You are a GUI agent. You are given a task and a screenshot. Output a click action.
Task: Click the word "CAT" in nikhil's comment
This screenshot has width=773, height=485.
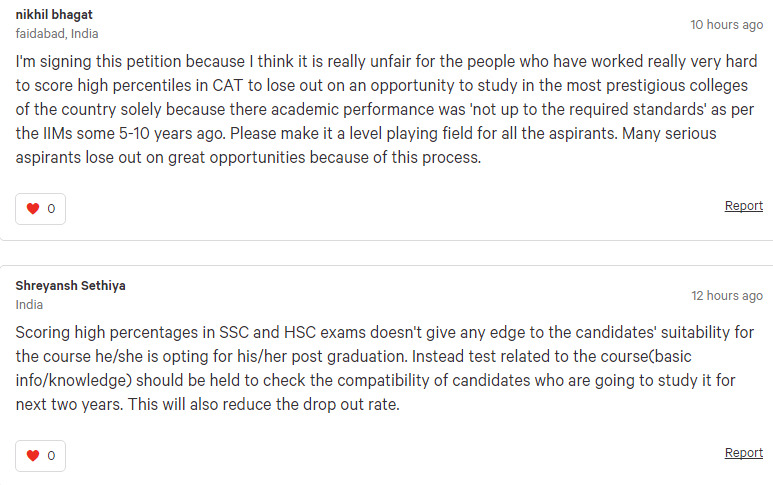coord(228,85)
